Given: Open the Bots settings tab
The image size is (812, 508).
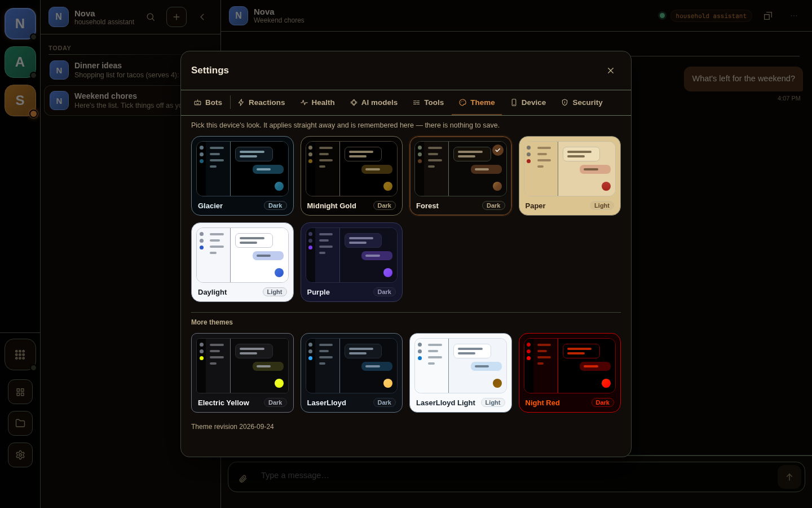Looking at the screenshot, I should [208, 103].
